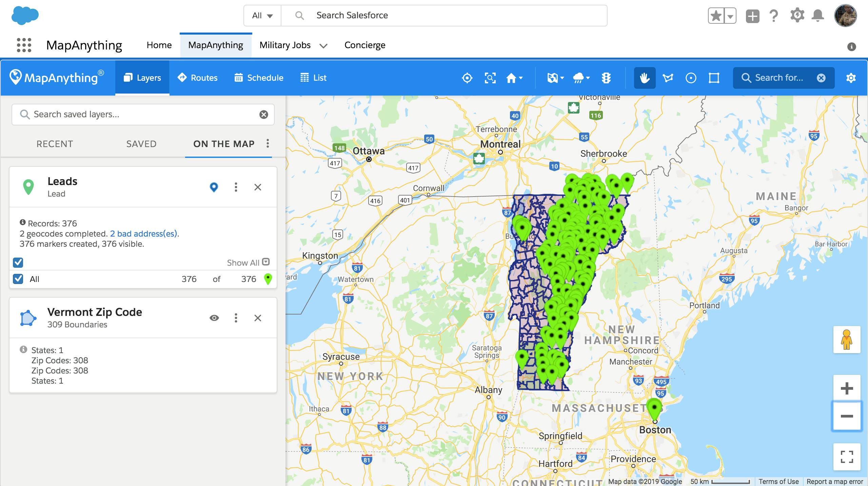Remove the Leads layer
The image size is (868, 486).
258,187
